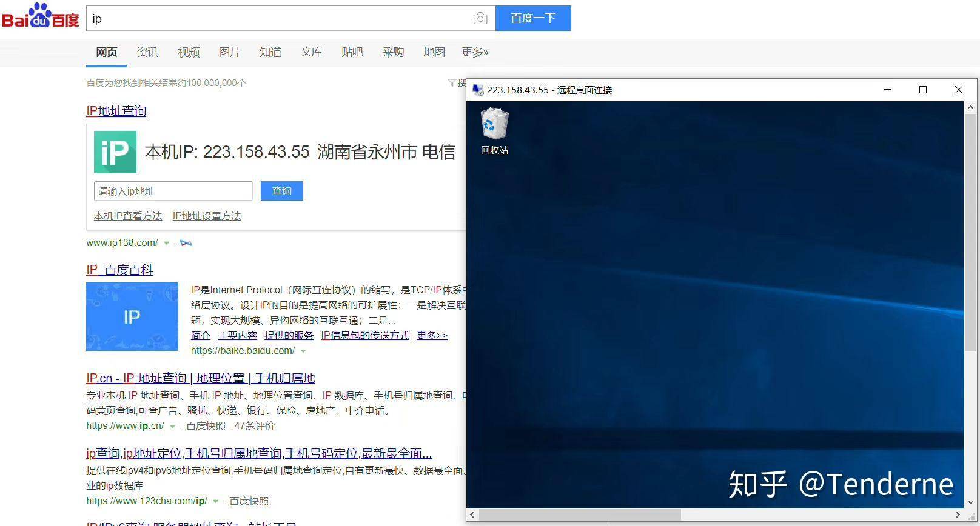The height and width of the screenshot is (526, 980).
Task: Click the Baidu logo
Action: (41, 16)
